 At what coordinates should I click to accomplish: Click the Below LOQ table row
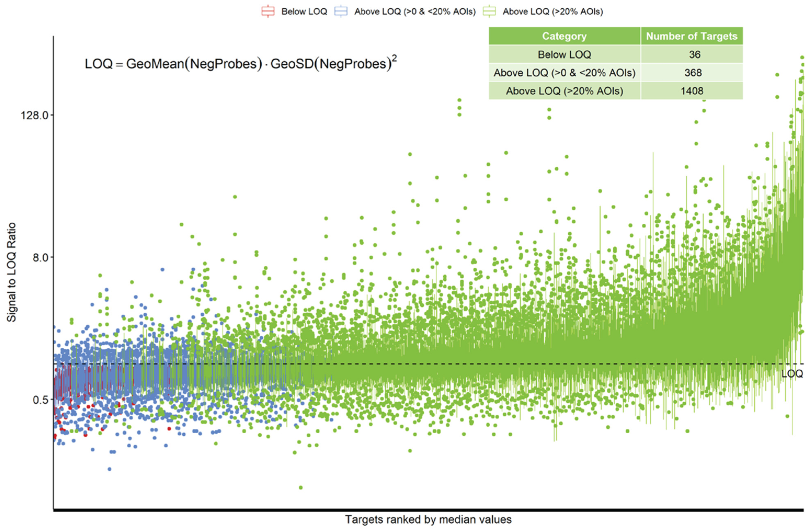564,54
